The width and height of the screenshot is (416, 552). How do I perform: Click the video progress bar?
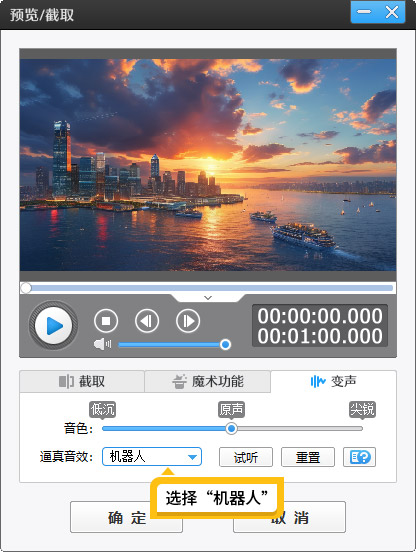click(208, 288)
